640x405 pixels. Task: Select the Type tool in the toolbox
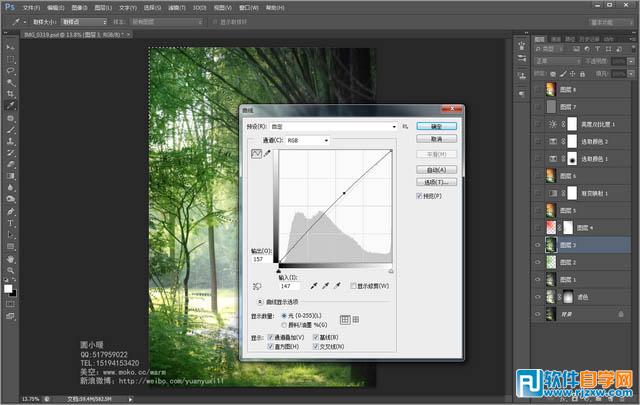pyautogui.click(x=11, y=223)
